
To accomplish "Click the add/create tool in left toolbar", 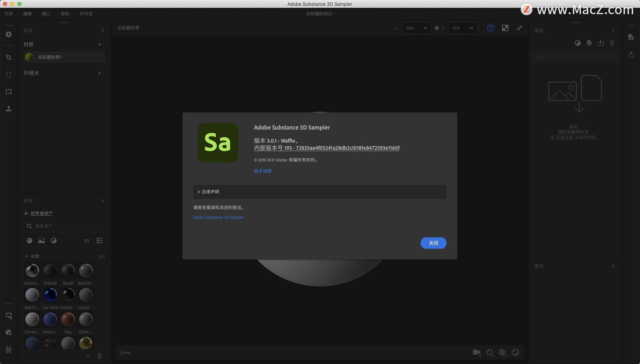I will click(x=9, y=34).
